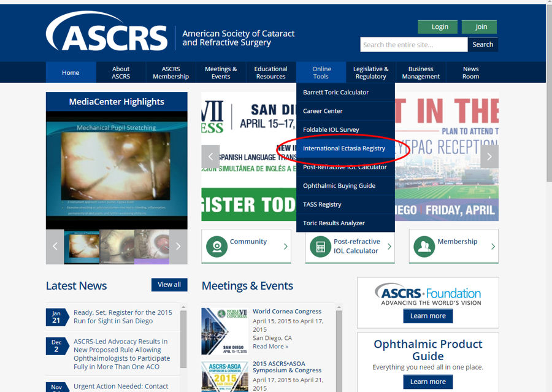Select International Ectasia Registry menu item
The width and height of the screenshot is (552, 392).
[x=344, y=148]
